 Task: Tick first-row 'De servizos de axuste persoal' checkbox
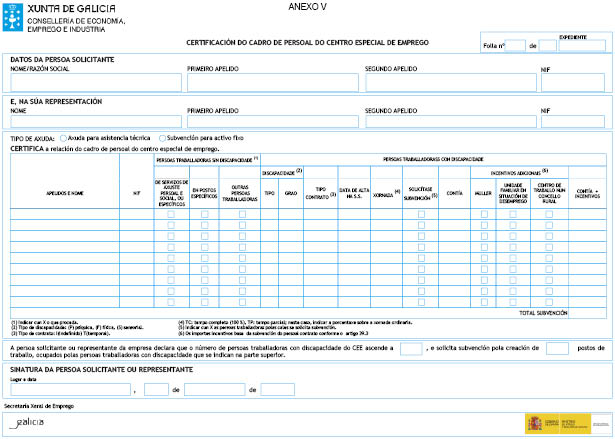point(171,214)
